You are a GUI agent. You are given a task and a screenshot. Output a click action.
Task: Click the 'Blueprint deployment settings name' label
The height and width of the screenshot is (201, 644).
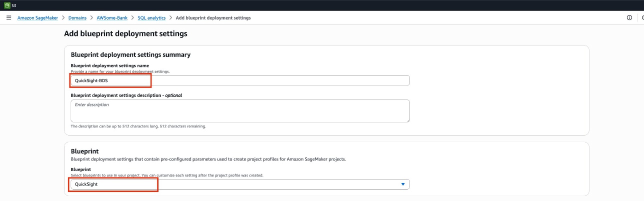109,65
